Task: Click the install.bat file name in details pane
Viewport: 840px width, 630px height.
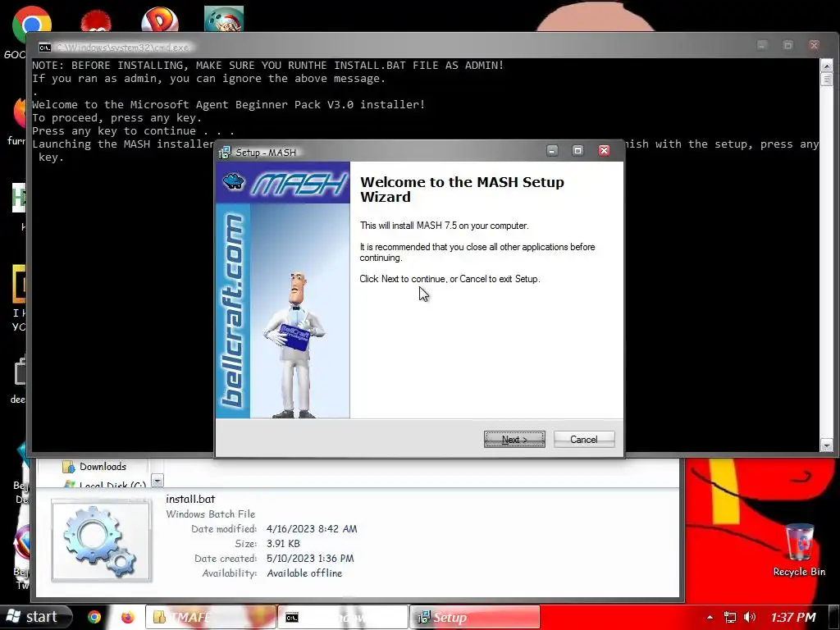Action: (x=190, y=500)
